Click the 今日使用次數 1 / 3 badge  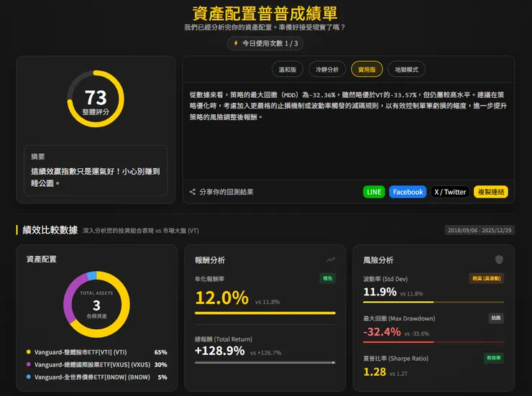tap(265, 43)
